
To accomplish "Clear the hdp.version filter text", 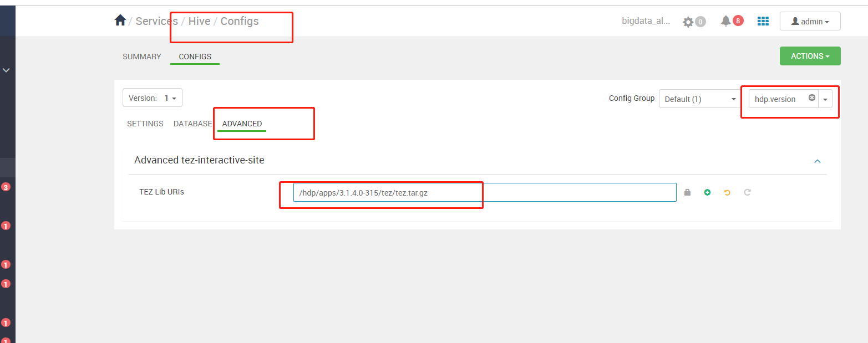I will [812, 98].
